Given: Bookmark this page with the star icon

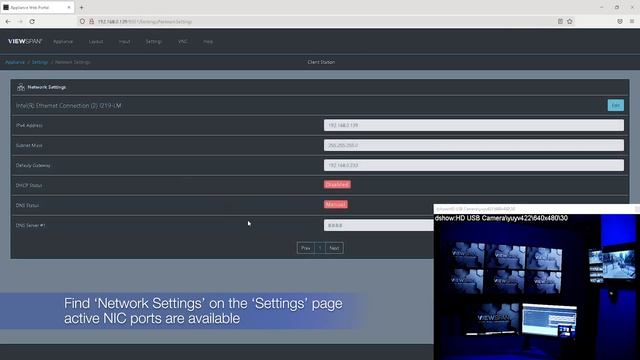Looking at the screenshot, I should click(x=569, y=21).
